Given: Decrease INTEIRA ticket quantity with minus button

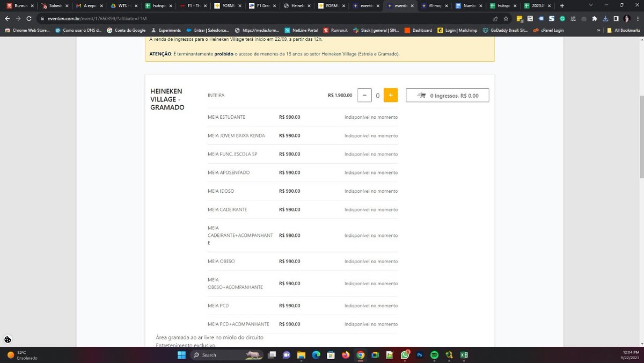Looking at the screenshot, I should coord(365,95).
